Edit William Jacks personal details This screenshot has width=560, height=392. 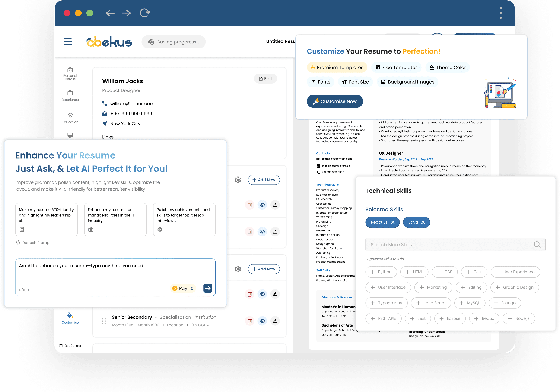[x=265, y=78]
